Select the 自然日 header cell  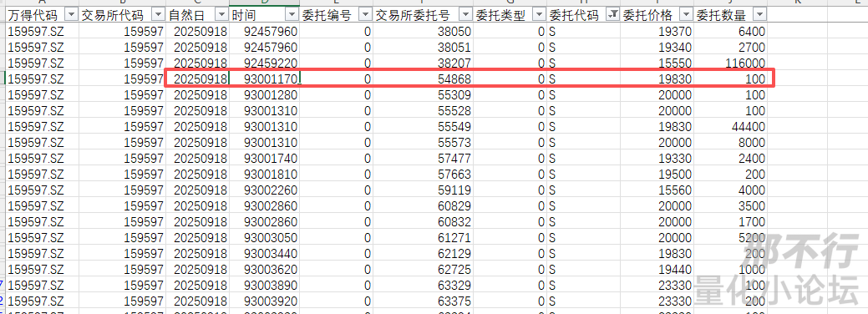(x=198, y=15)
